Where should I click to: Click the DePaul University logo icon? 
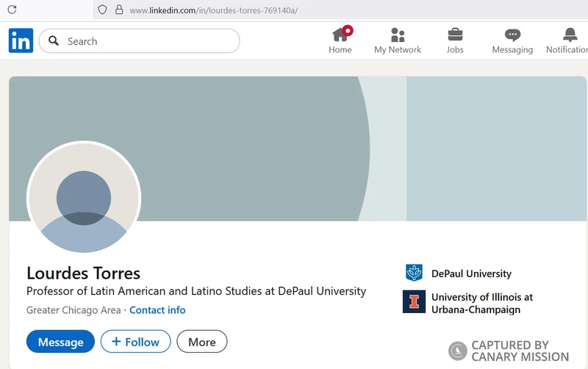414,273
